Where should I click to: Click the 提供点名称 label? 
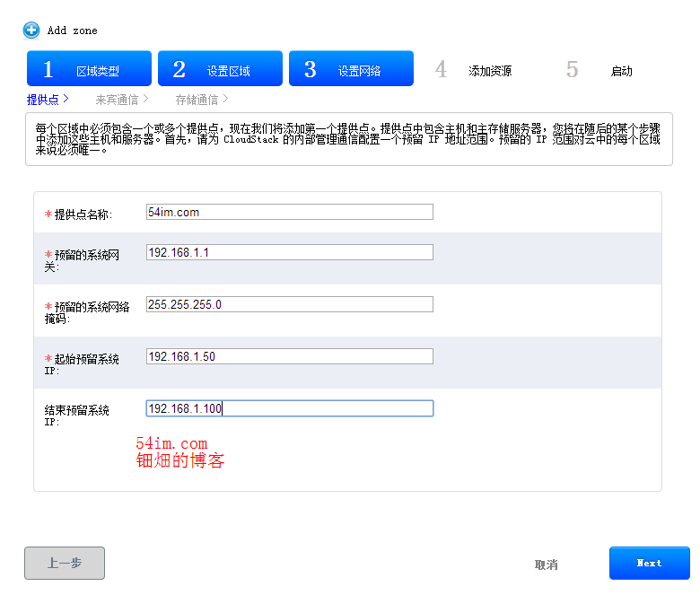point(79,214)
